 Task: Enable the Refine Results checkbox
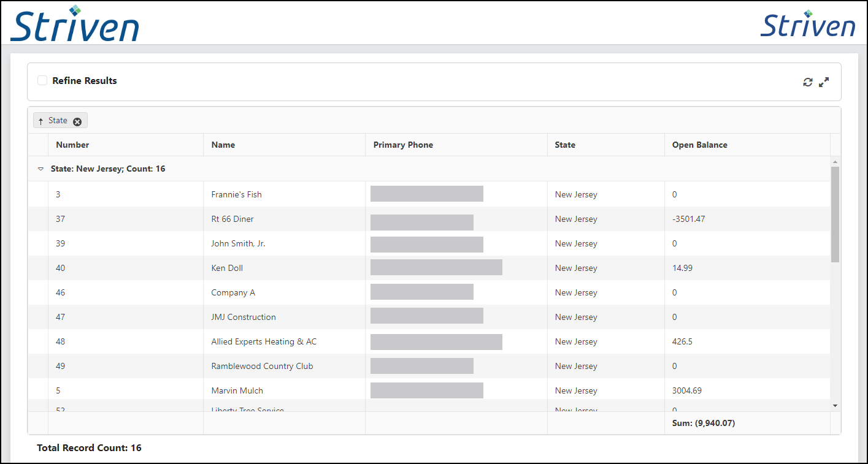[x=42, y=80]
